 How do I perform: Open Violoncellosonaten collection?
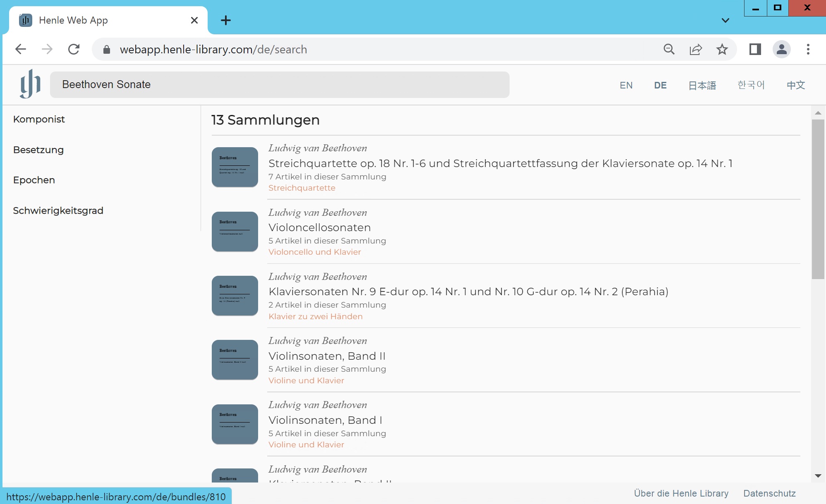(319, 227)
